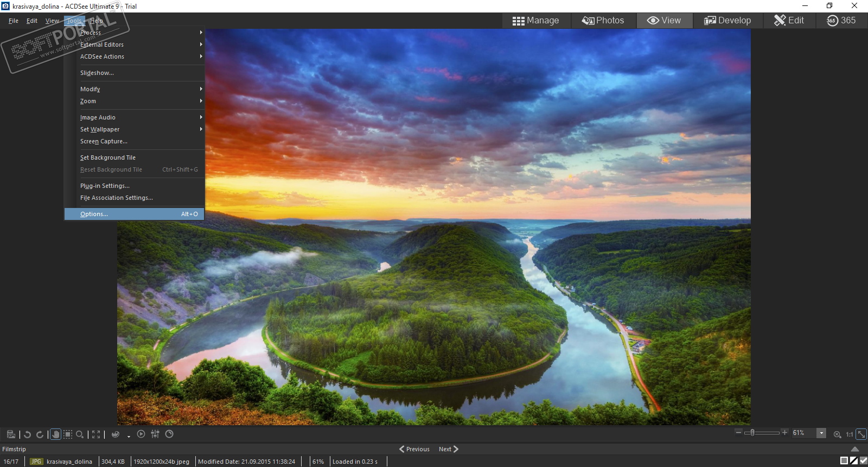Switch to Manage mode
This screenshot has width=868, height=467.
click(535, 21)
